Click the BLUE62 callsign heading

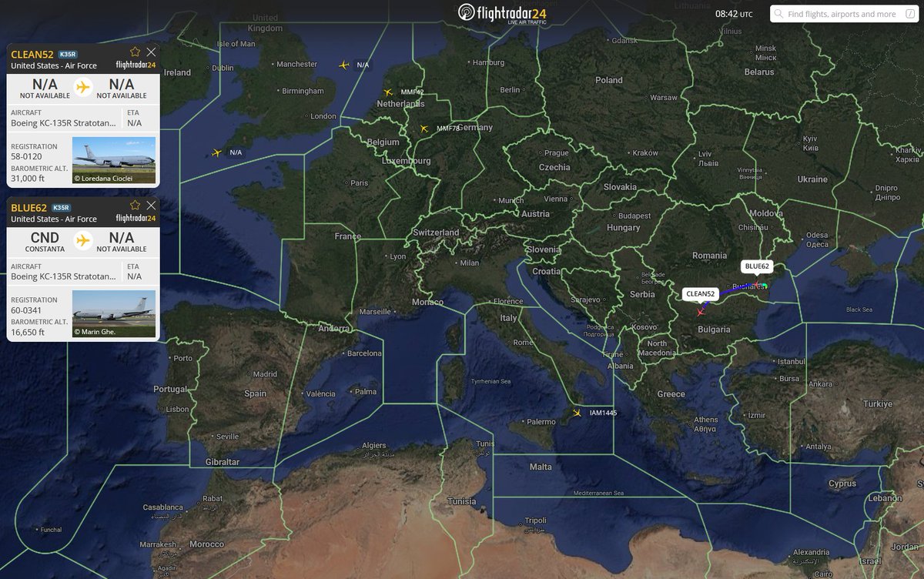pos(30,207)
